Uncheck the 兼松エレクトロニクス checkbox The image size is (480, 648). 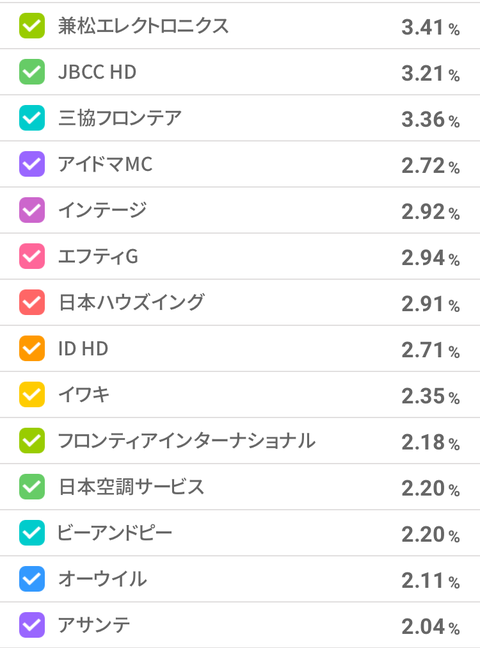click(32, 26)
